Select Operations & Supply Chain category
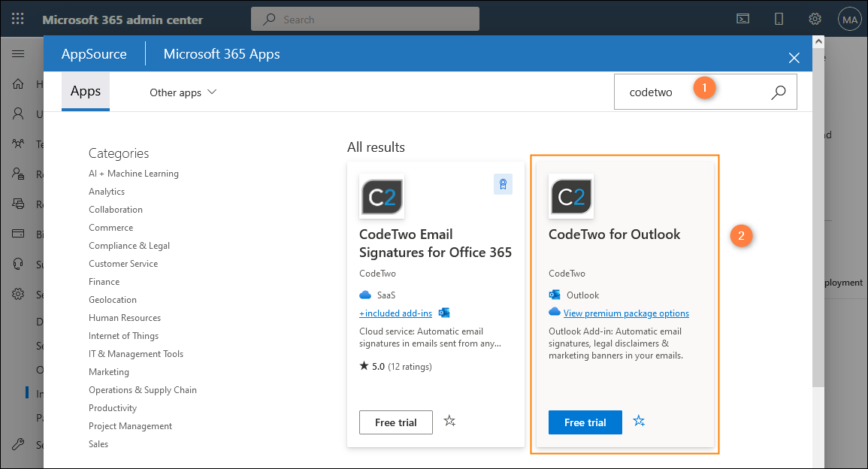868x469 pixels. tap(143, 390)
